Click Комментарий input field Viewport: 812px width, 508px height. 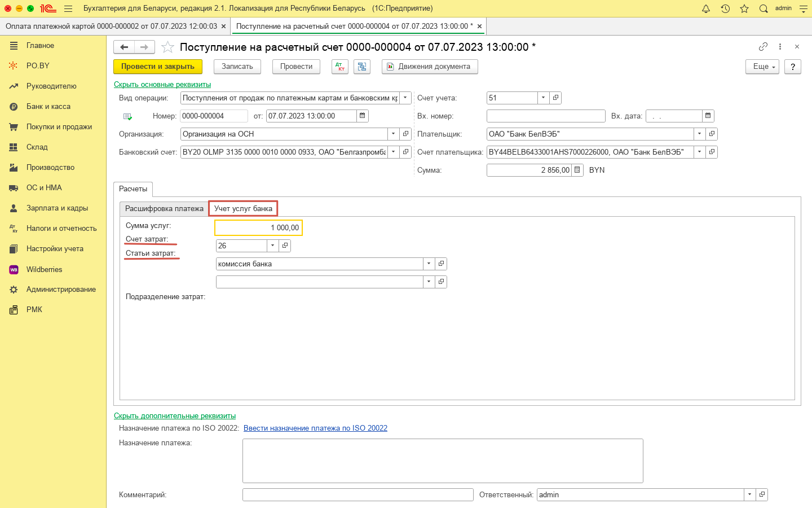(x=358, y=494)
